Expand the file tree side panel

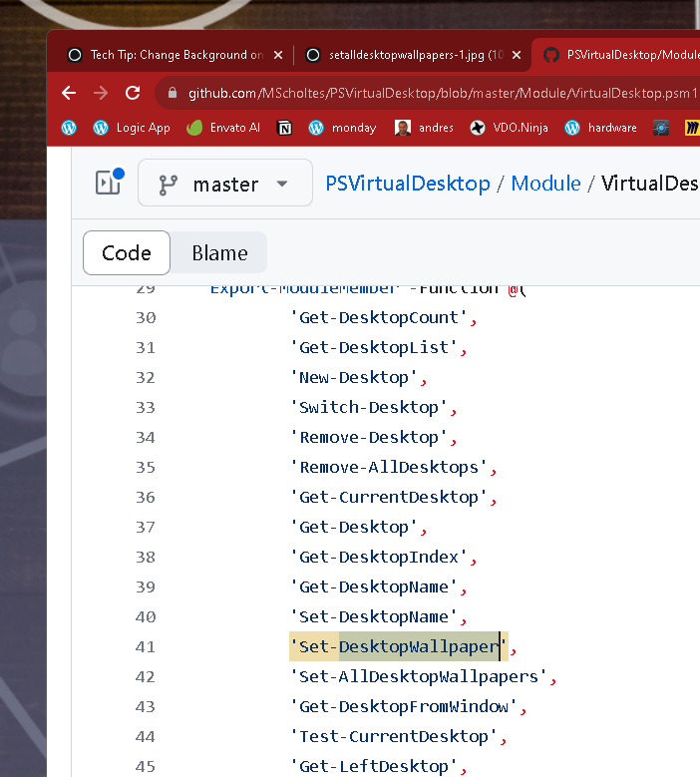[x=109, y=182]
